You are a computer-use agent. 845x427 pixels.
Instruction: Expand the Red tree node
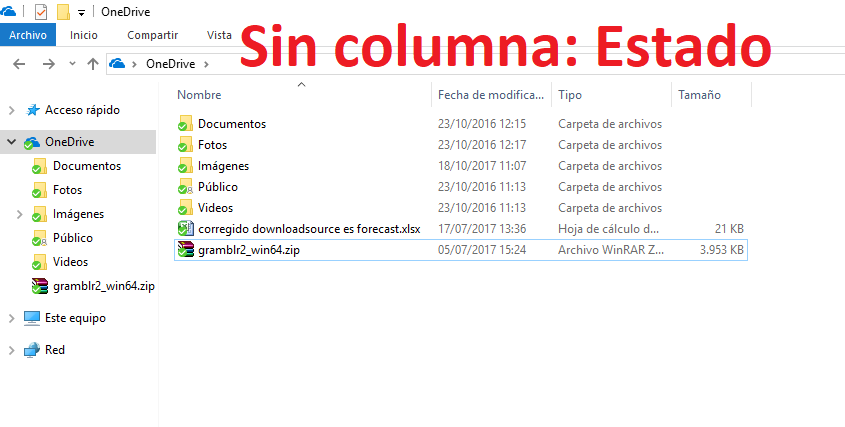coord(11,350)
